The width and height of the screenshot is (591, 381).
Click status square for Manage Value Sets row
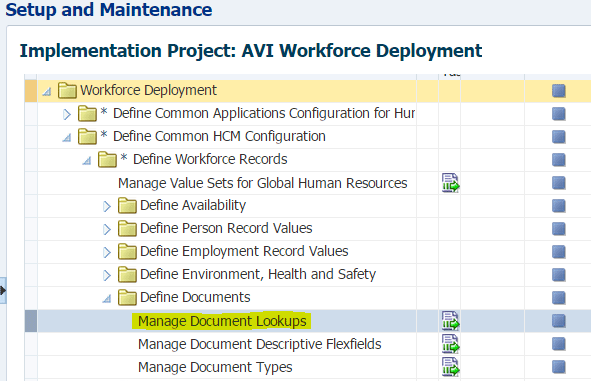click(x=559, y=183)
